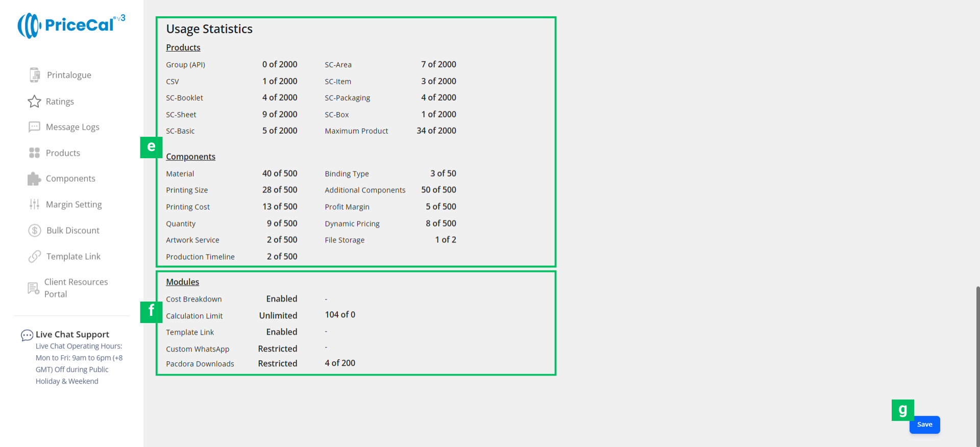Click the Live Chat Support heading

(x=72, y=334)
